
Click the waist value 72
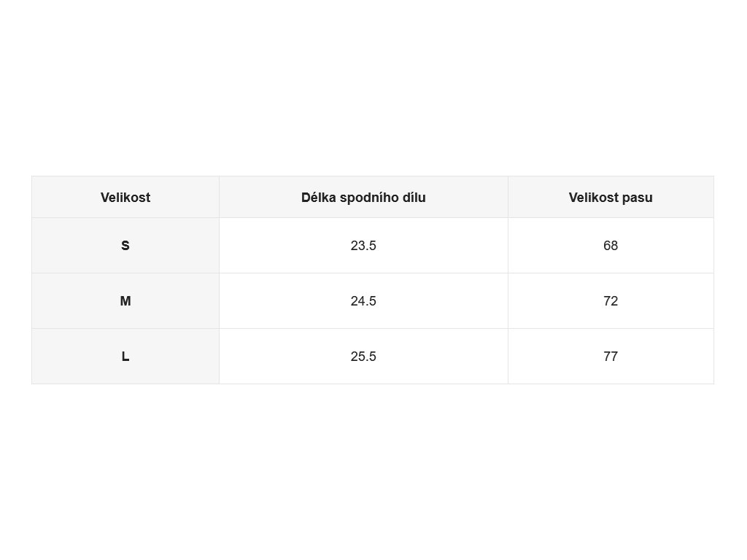pyautogui.click(x=611, y=301)
